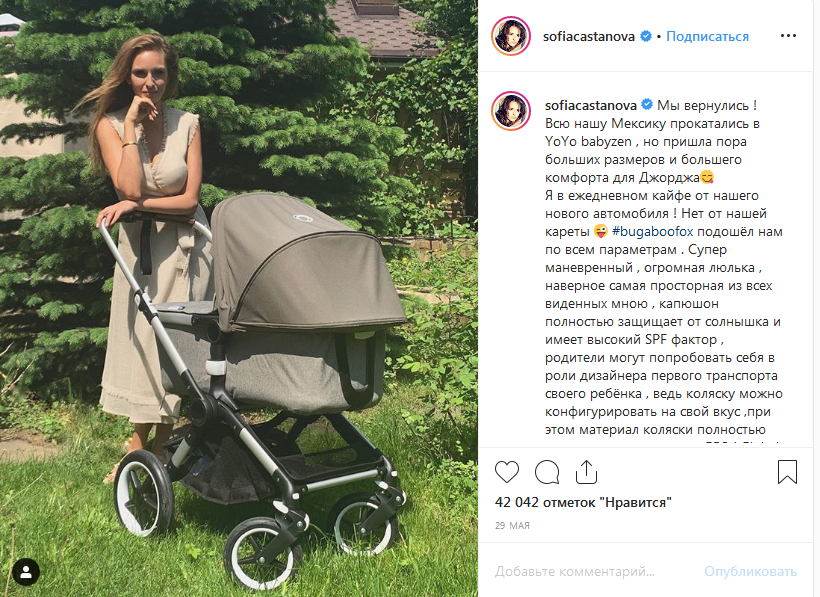Open sofiacastanova header profile picture

coord(511,36)
